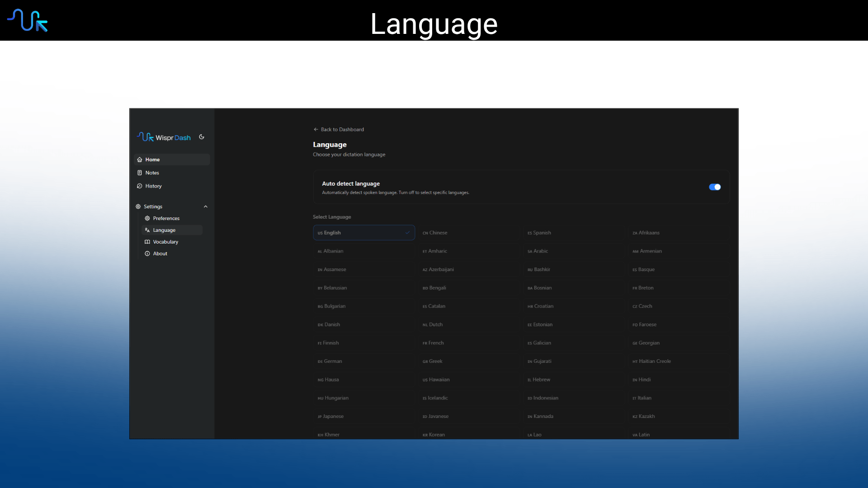
Task: Select the Albanian language option
Action: tap(364, 251)
